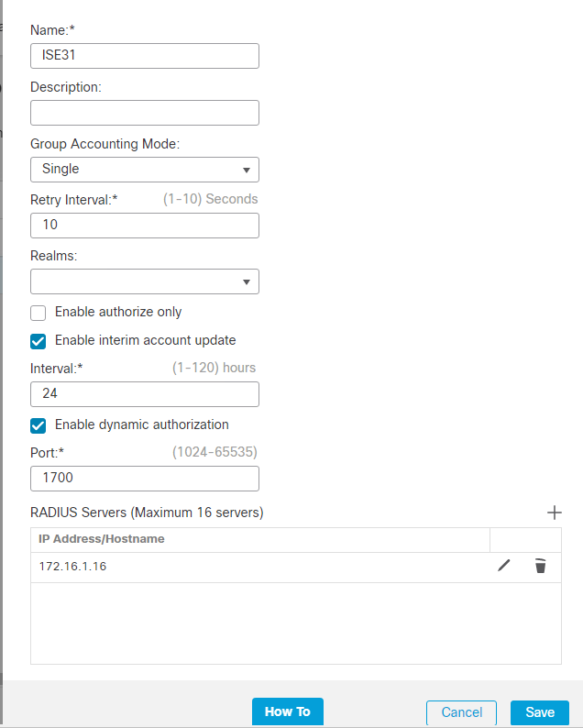This screenshot has width=583, height=728.
Task: Click the Enable authorize only label
Action: 118,312
